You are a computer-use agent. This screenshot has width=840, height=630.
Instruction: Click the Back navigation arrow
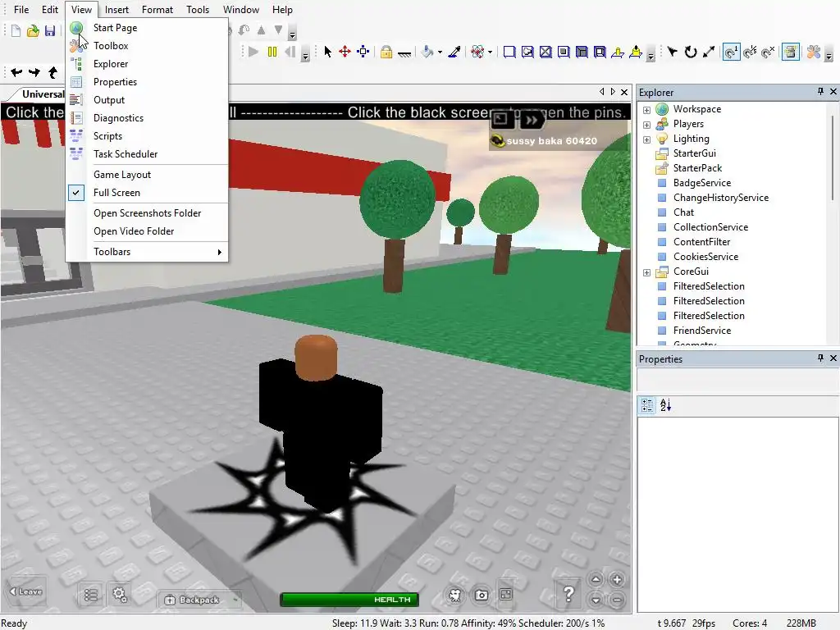(x=16, y=72)
